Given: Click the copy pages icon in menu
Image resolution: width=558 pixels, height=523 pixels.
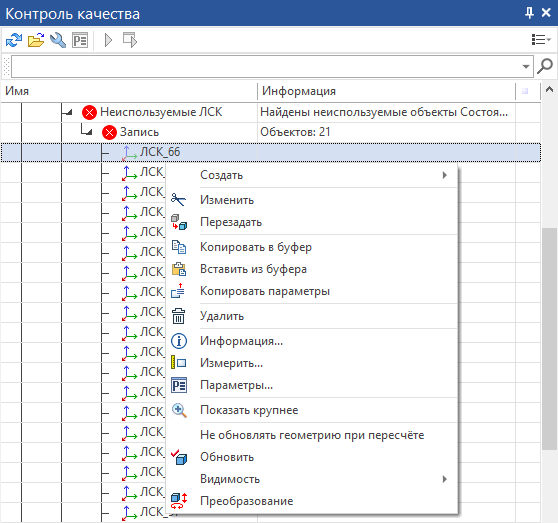Looking at the screenshot, I should [x=179, y=247].
